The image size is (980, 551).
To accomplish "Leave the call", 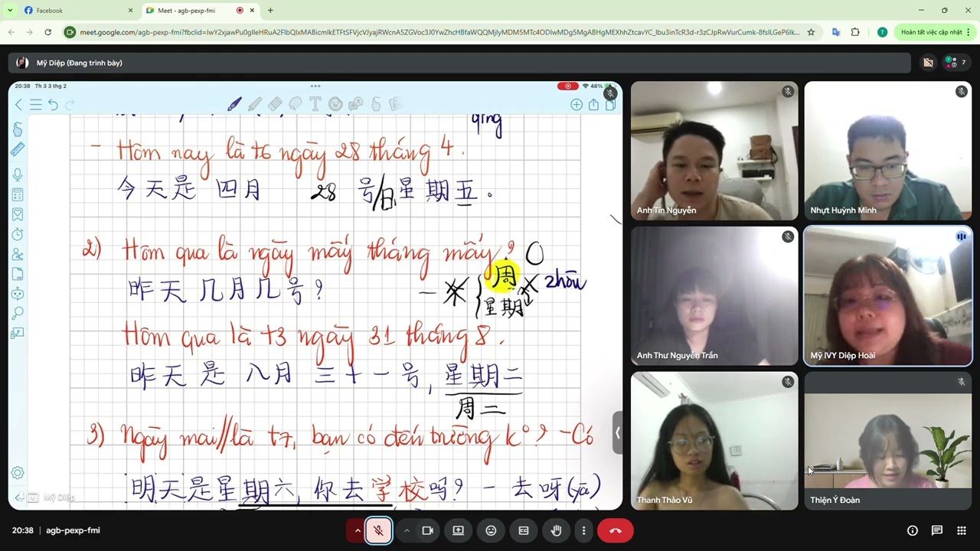I will point(616,530).
